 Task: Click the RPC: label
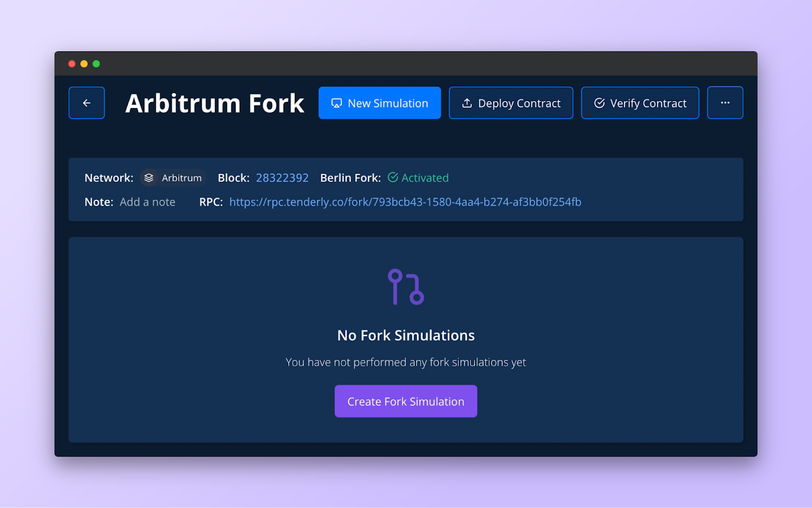211,202
